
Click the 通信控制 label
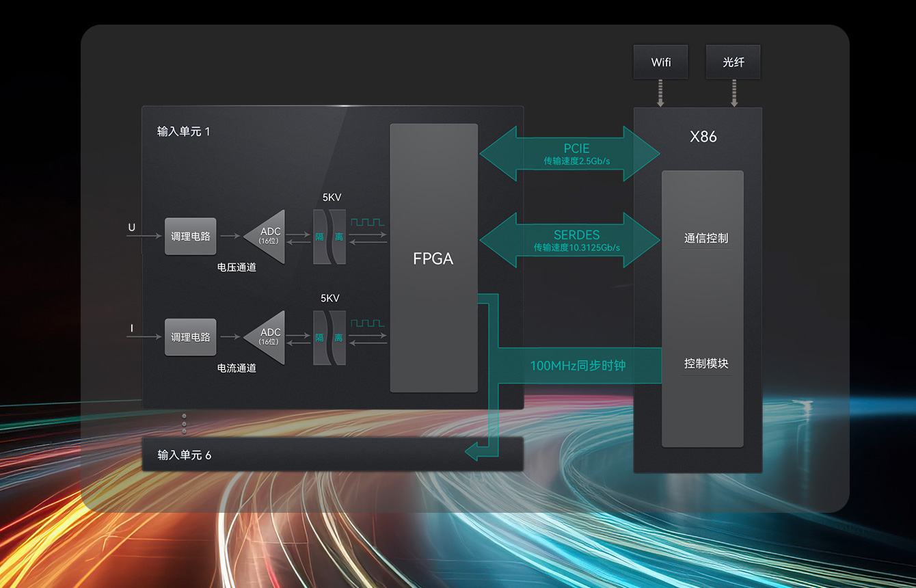click(x=705, y=239)
